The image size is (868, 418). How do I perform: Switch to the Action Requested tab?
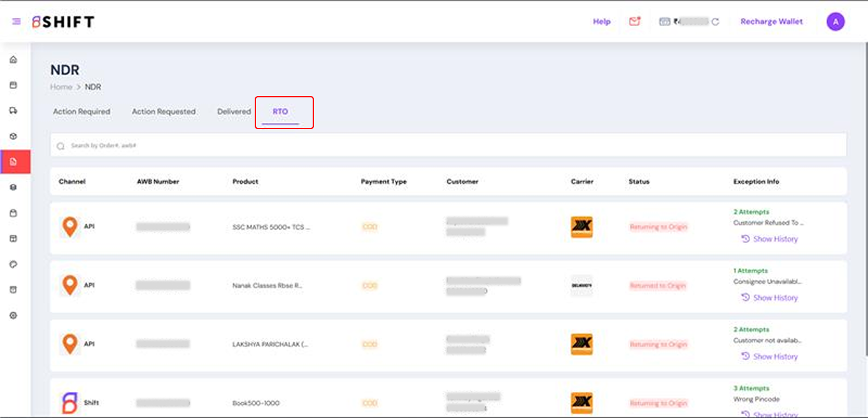pyautogui.click(x=164, y=111)
